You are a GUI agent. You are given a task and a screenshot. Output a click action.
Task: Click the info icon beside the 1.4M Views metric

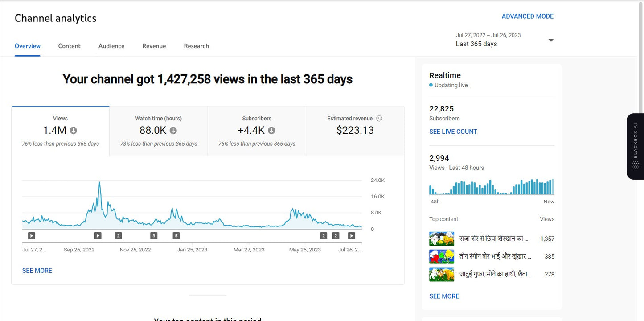pyautogui.click(x=73, y=130)
